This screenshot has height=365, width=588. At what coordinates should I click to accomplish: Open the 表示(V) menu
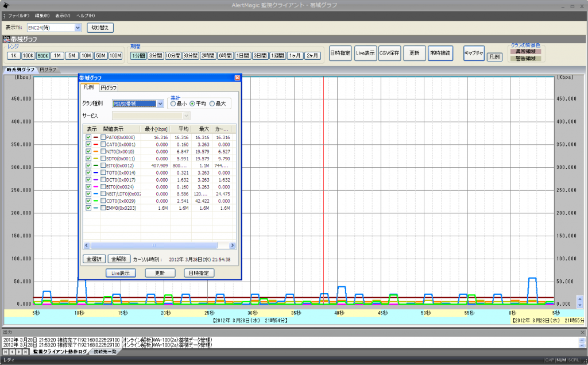point(63,16)
